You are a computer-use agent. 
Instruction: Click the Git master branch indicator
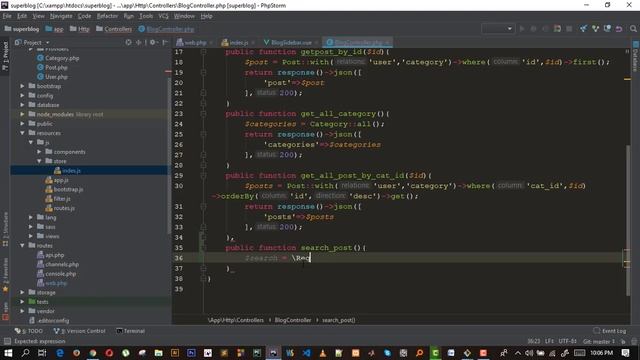[x=599, y=341]
